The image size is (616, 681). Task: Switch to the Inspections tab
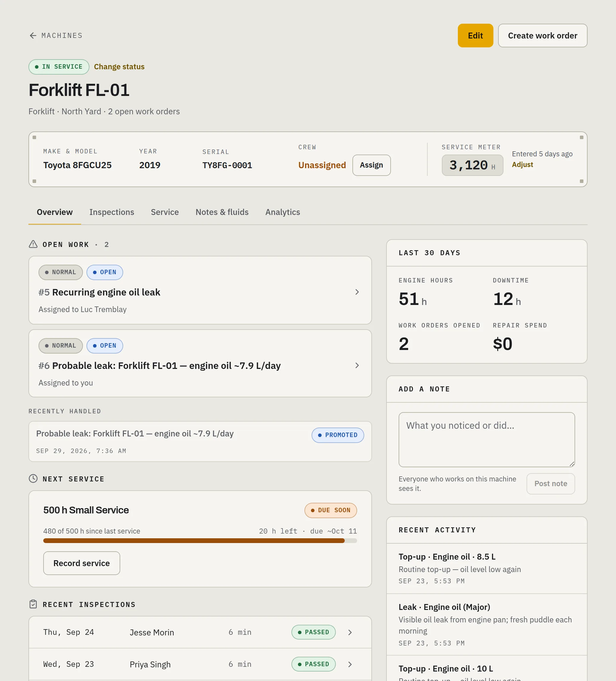[112, 212]
